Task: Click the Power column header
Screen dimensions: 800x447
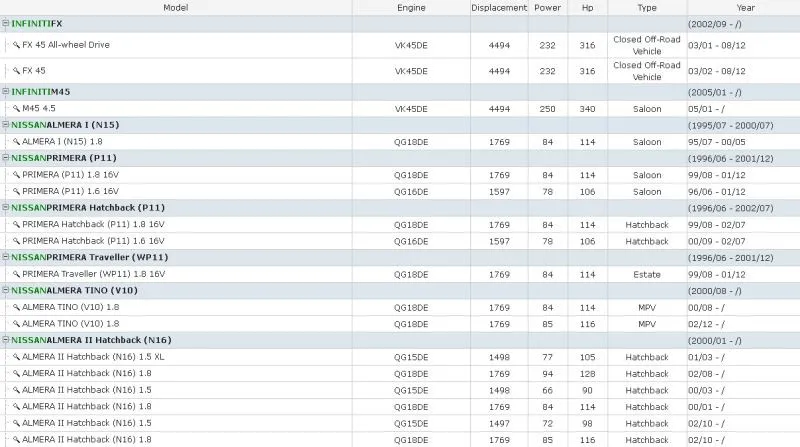Action: pyautogui.click(x=547, y=8)
